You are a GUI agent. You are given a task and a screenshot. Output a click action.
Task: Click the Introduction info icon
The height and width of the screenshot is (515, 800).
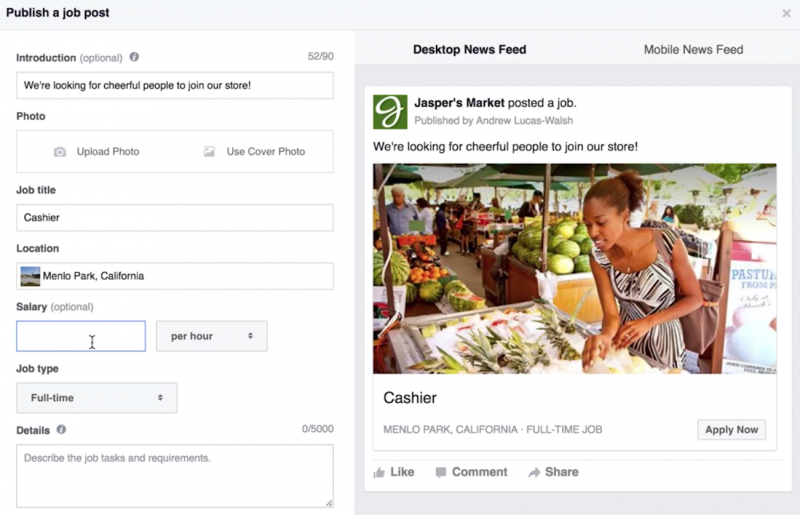pyautogui.click(x=134, y=58)
